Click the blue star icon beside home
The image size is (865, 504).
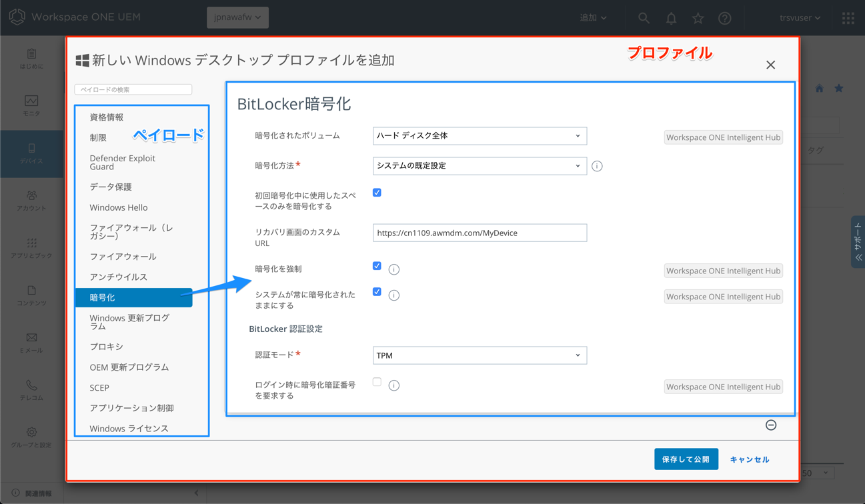coord(839,89)
